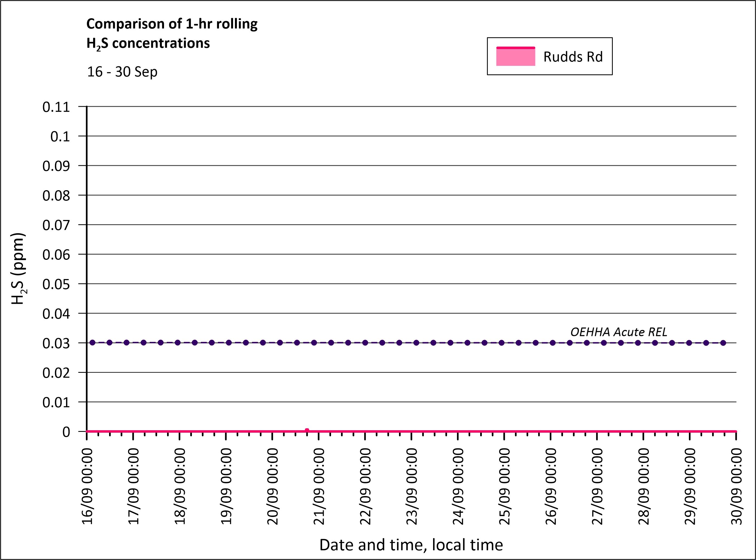Image resolution: width=756 pixels, height=560 pixels.
Task: Click the 21/09 00:00 x-axis label
Action: point(319,486)
